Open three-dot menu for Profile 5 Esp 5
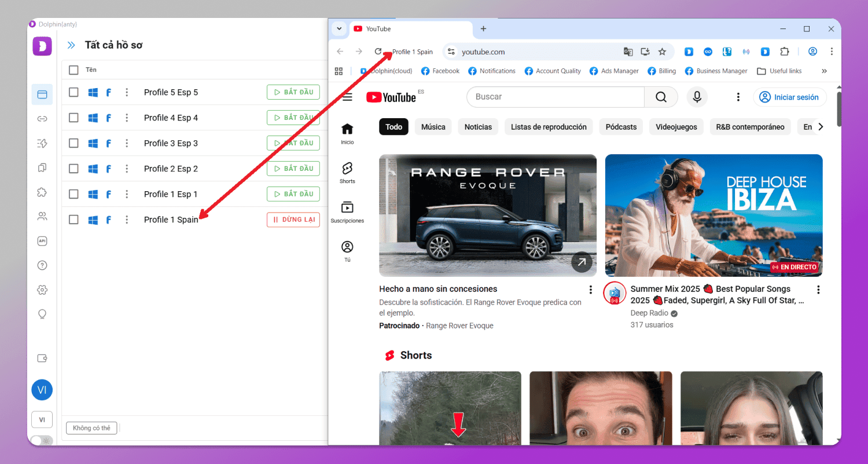This screenshot has height=464, width=868. click(127, 92)
